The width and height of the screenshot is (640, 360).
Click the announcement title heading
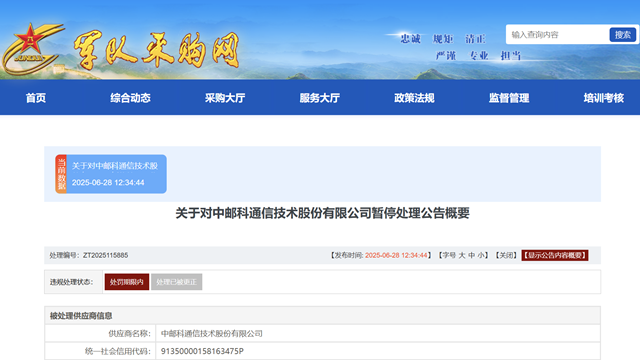[x=322, y=213]
